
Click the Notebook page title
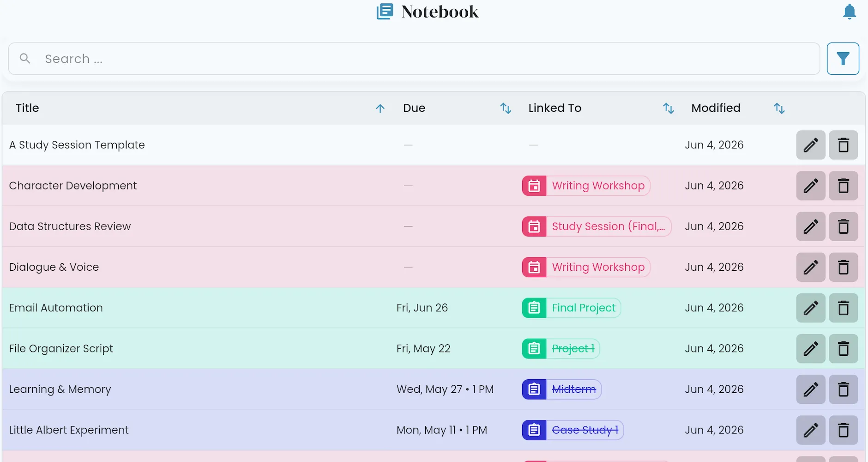pos(440,12)
